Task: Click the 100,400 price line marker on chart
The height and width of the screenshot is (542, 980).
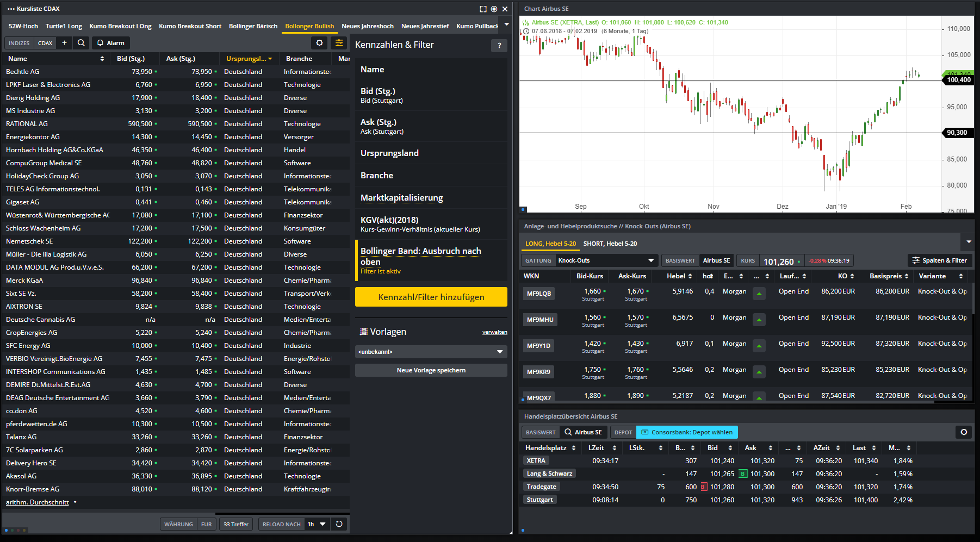Action: coord(958,80)
